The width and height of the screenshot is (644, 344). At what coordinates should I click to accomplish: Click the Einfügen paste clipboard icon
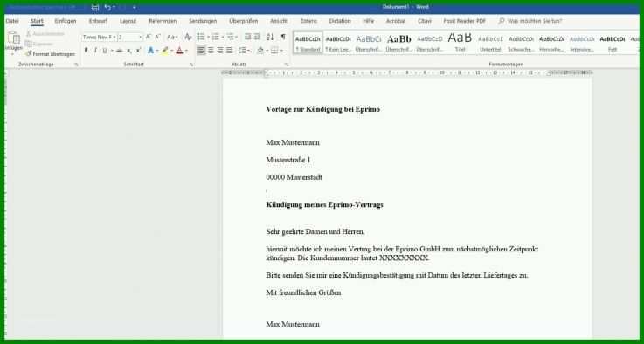click(14, 38)
